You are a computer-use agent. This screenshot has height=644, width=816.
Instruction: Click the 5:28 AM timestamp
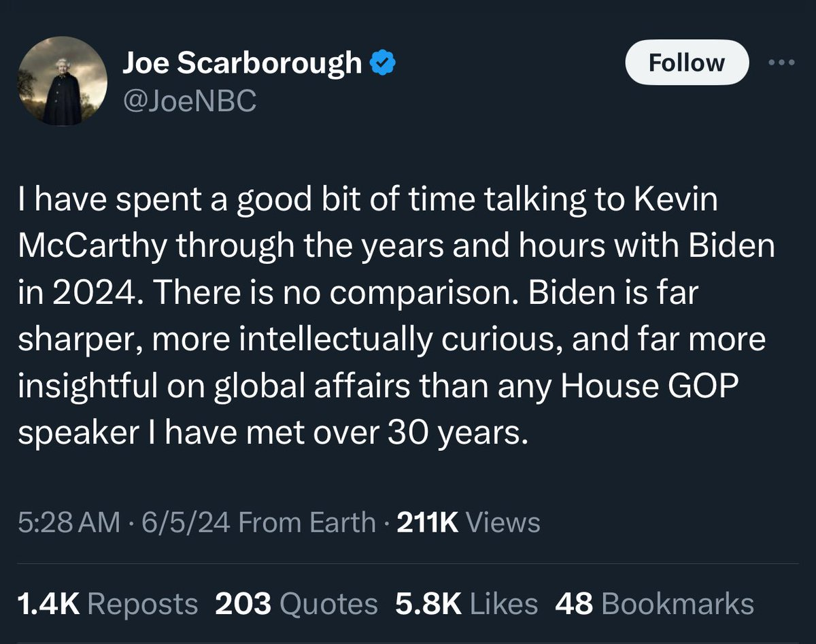coord(68,523)
